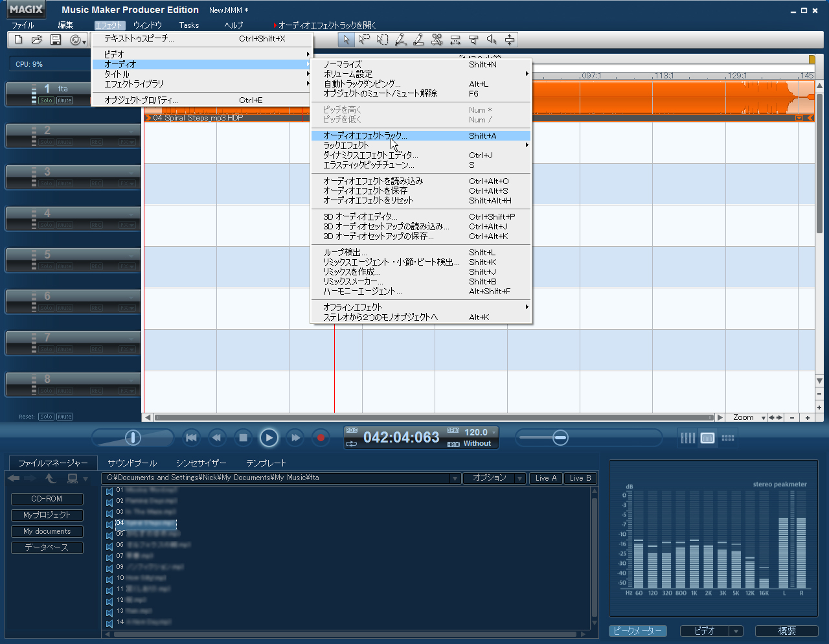The height and width of the screenshot is (644, 829).
Task: Click the red record button
Action: [x=321, y=438]
